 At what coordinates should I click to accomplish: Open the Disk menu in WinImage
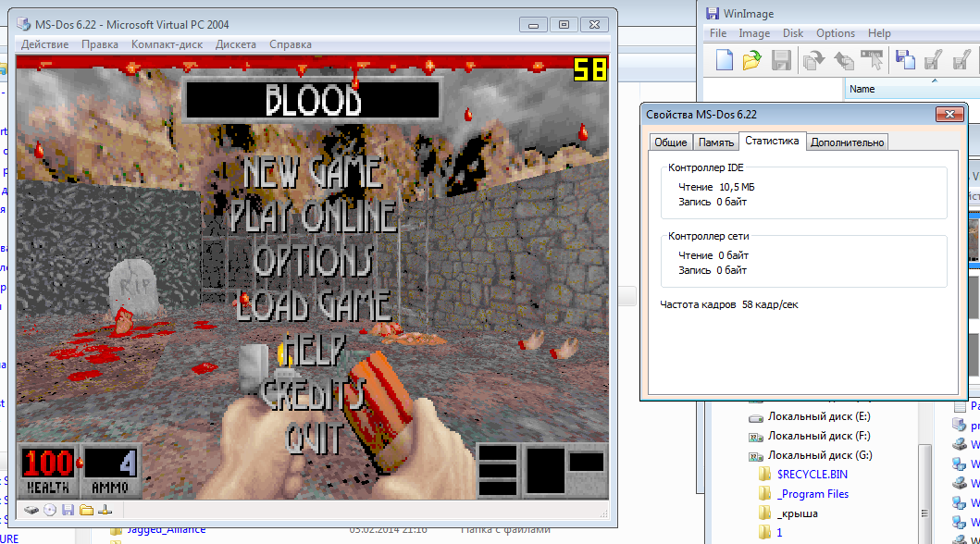pos(793,33)
